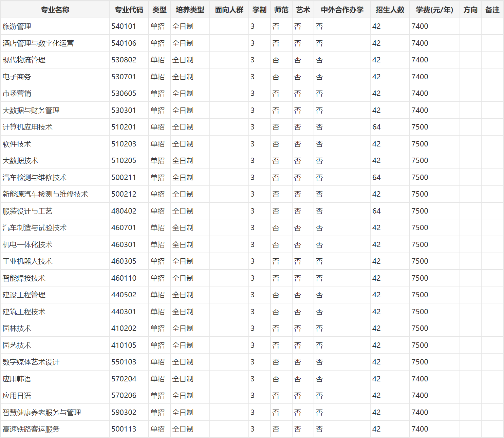Viewport: 504px width, 438px height.
Task: Click major code 410202
Action: coord(124,328)
